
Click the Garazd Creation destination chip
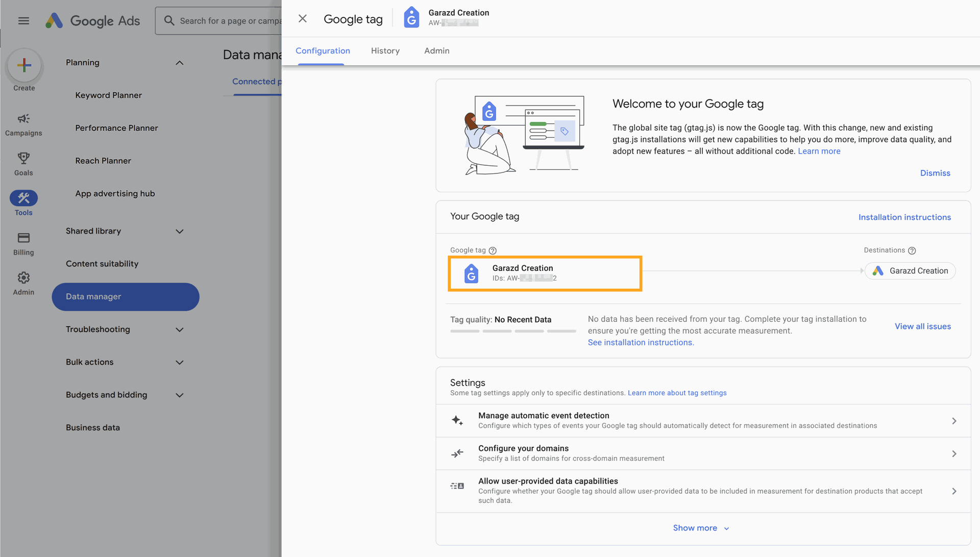[x=910, y=271]
